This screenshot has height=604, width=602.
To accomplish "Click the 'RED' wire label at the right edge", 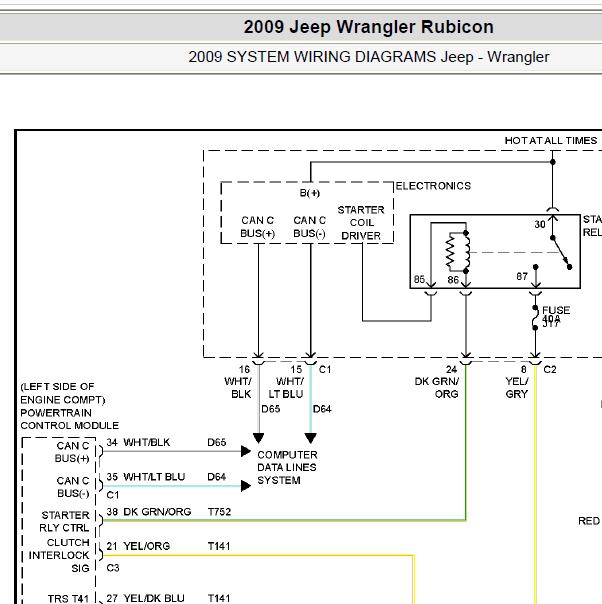I will pyautogui.click(x=589, y=521).
